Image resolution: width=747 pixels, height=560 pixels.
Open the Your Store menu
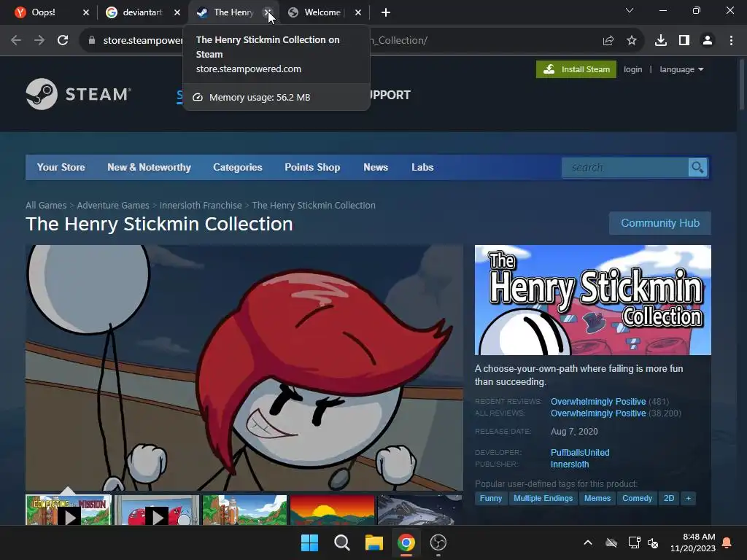tap(61, 167)
